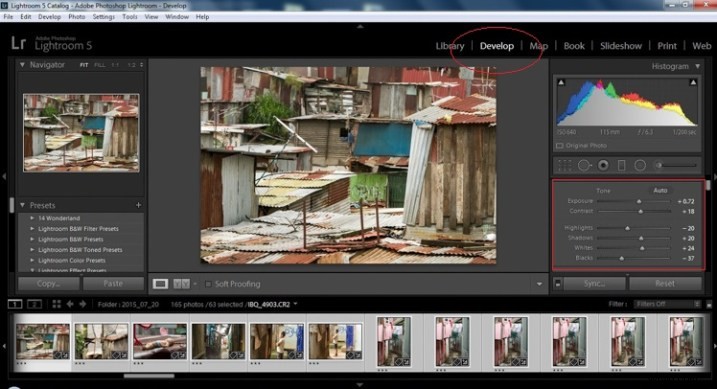Switch to Before/After YY view
Image resolution: width=717 pixels, height=389 pixels.
[181, 284]
